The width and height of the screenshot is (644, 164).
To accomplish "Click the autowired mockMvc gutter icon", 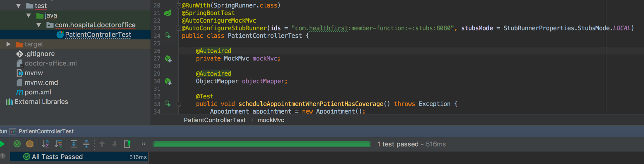I will click(x=168, y=59).
